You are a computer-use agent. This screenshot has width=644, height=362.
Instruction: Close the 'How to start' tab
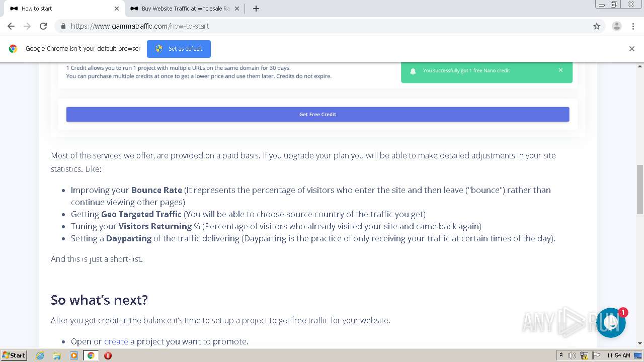point(117,9)
